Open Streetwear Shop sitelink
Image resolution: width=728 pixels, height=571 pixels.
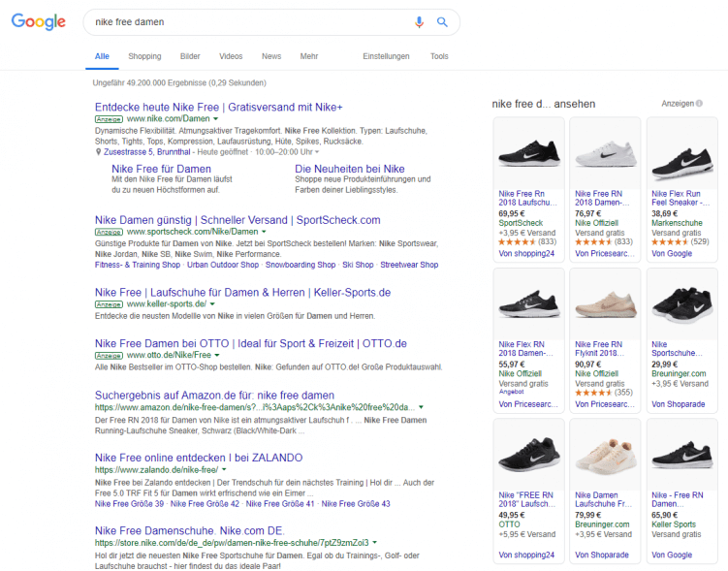[x=409, y=265]
